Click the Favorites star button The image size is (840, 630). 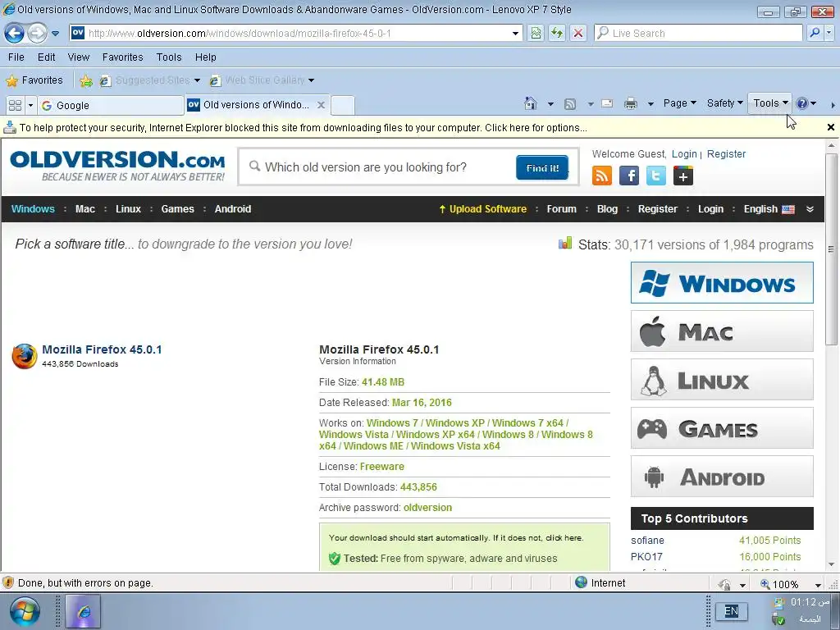coord(34,80)
